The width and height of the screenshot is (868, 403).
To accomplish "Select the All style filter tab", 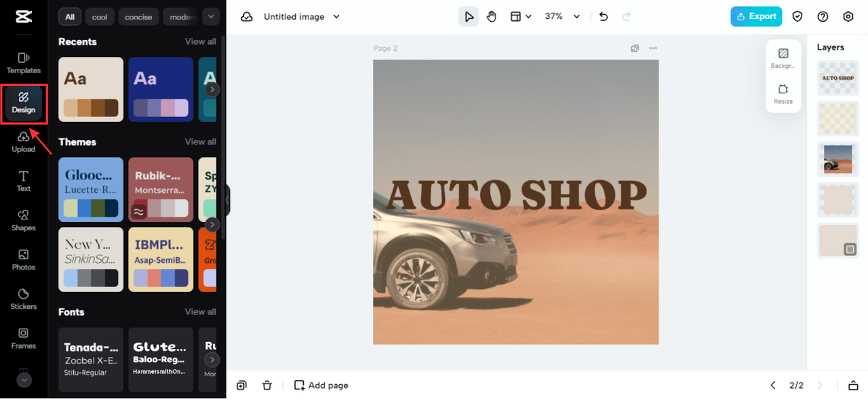I will (x=70, y=17).
